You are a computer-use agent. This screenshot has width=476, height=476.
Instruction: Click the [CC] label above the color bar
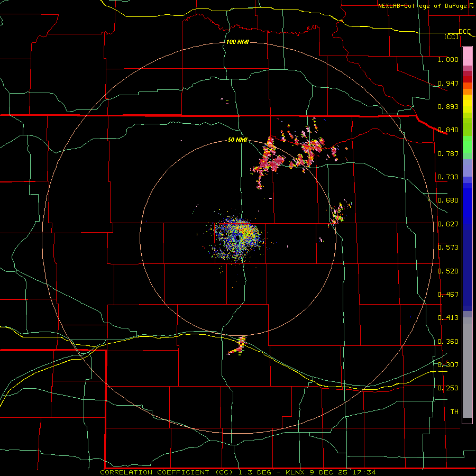[452, 36]
